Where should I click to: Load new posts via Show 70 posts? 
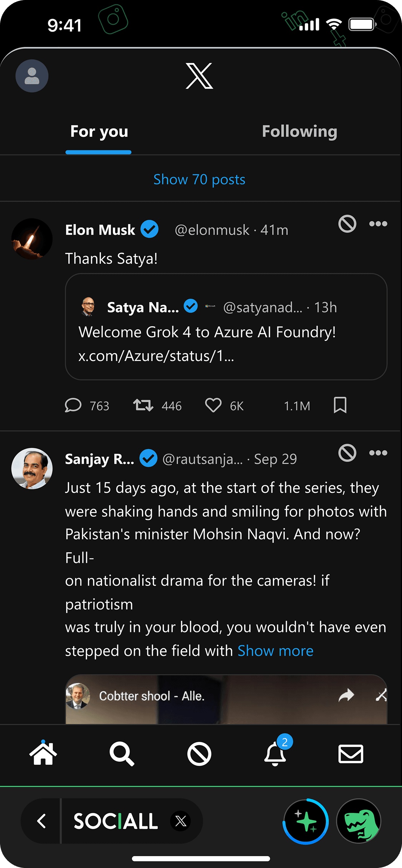pyautogui.click(x=199, y=179)
